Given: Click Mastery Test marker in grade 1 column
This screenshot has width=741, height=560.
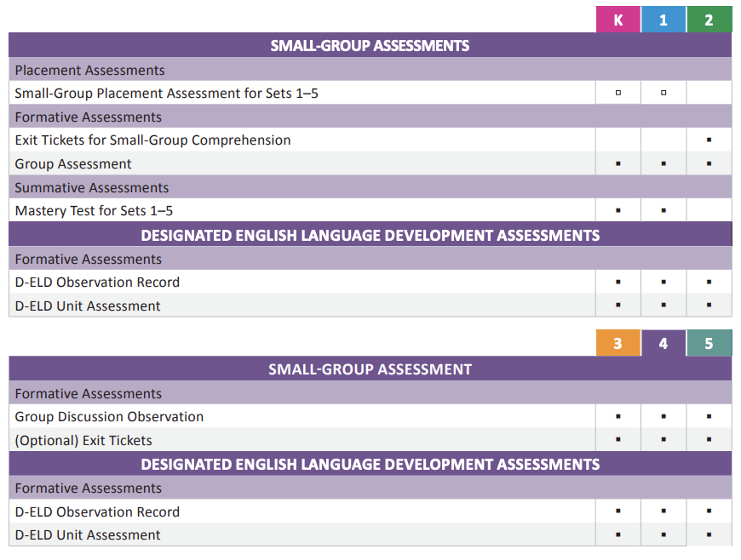Looking at the screenshot, I should point(663,210).
